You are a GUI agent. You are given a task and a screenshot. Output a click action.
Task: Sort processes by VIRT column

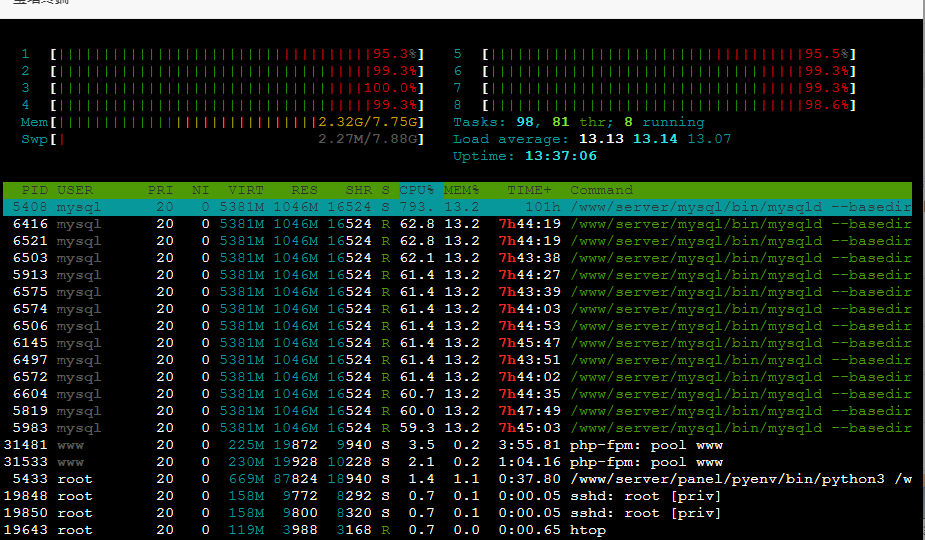point(246,190)
